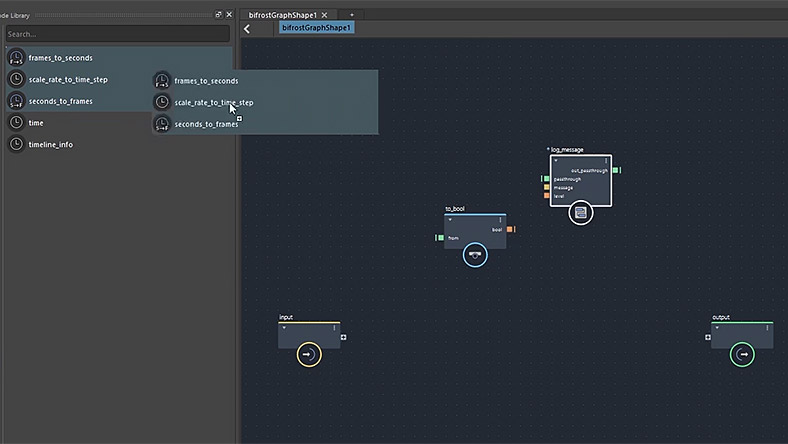The image size is (788, 444).
Task: Add a new graph tab
Action: pyautogui.click(x=352, y=15)
